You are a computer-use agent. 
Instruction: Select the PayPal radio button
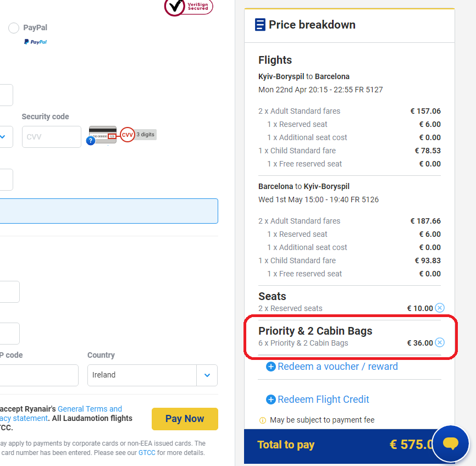[14, 28]
